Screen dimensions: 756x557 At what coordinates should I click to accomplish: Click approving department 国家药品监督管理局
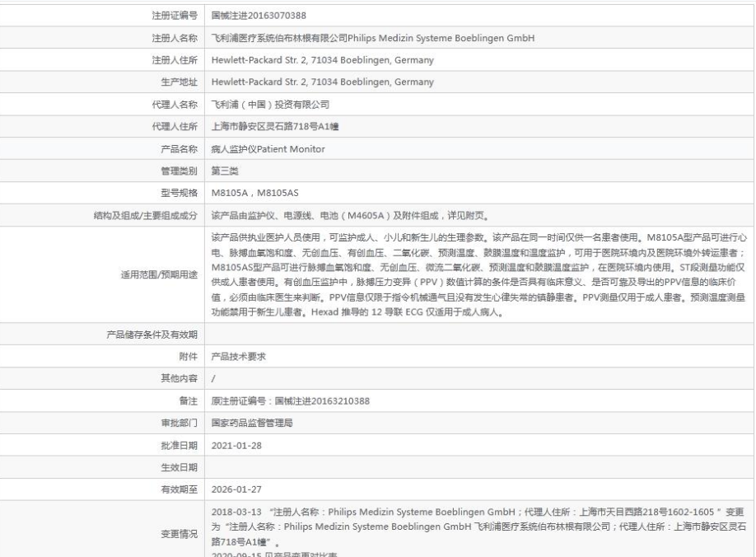click(x=252, y=423)
